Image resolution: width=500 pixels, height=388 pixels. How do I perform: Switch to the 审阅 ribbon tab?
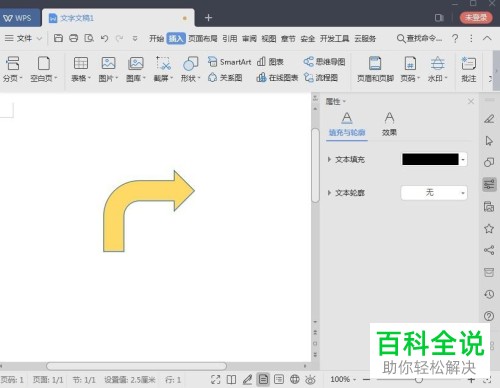tap(249, 39)
